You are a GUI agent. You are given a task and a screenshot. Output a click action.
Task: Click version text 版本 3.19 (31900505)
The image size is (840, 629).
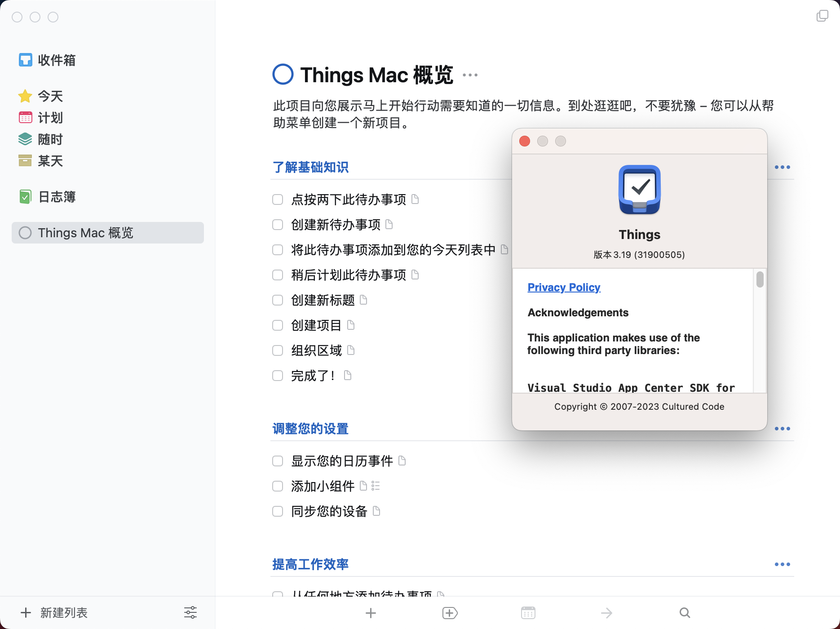[639, 255]
